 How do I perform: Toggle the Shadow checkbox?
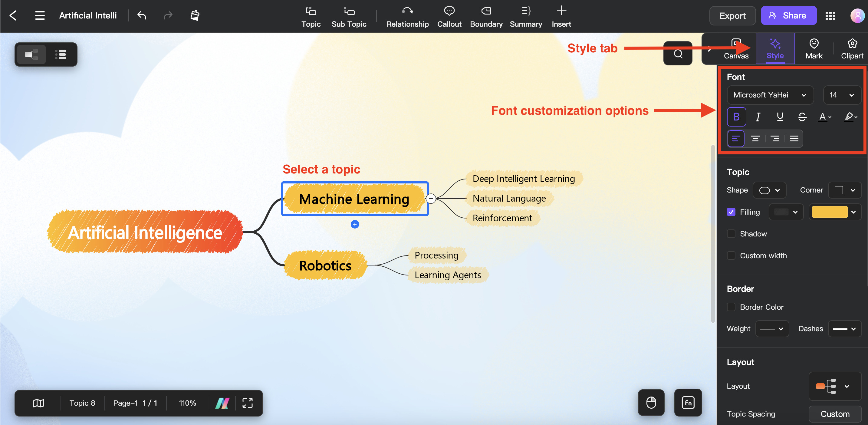pyautogui.click(x=731, y=233)
